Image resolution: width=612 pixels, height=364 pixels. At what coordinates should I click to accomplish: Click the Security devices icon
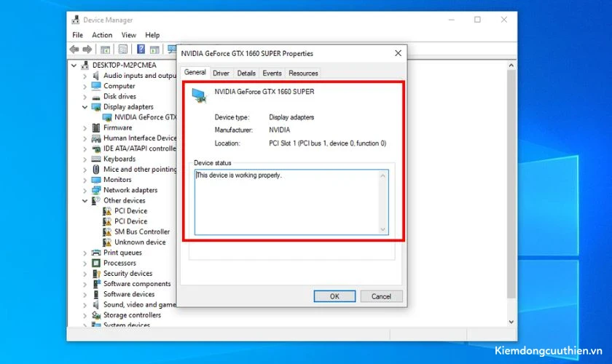tap(95, 274)
